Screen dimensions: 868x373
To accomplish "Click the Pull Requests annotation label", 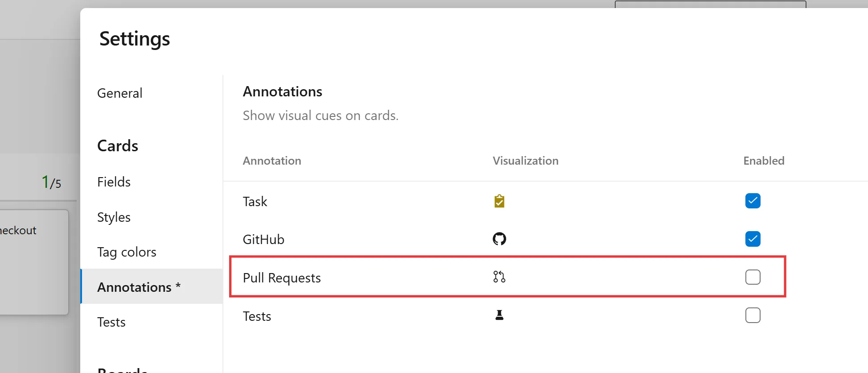I will click(x=282, y=278).
